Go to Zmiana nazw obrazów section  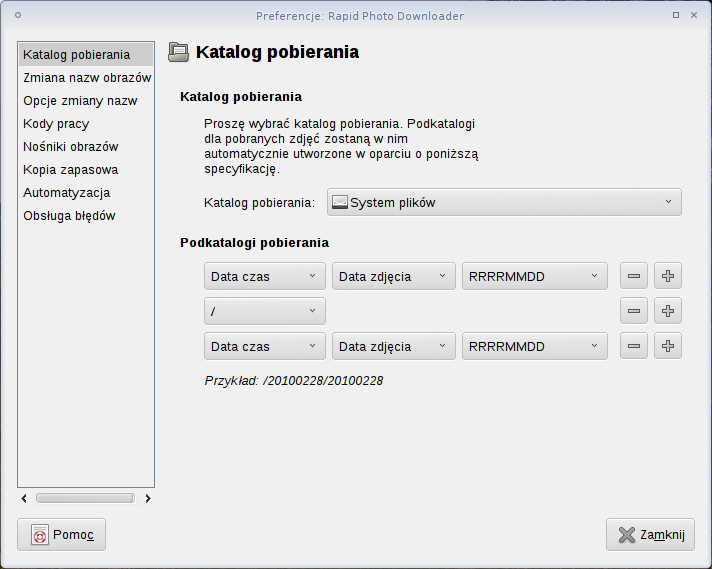(86, 78)
